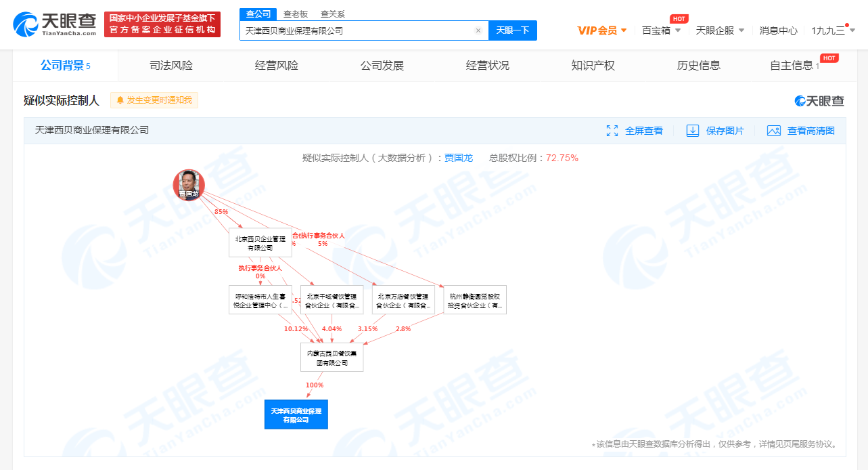Click the 保存图片 text link
This screenshot has height=470, width=868.
(x=725, y=131)
